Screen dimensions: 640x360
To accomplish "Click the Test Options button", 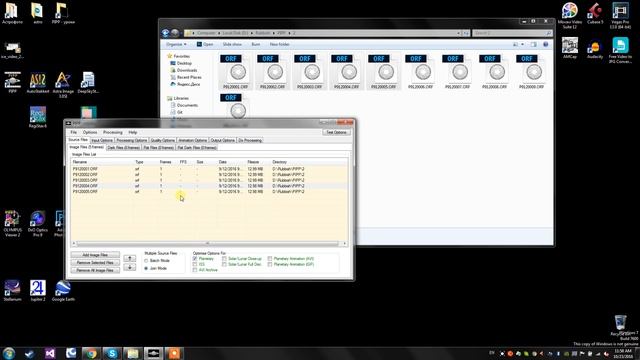I will [x=336, y=132].
